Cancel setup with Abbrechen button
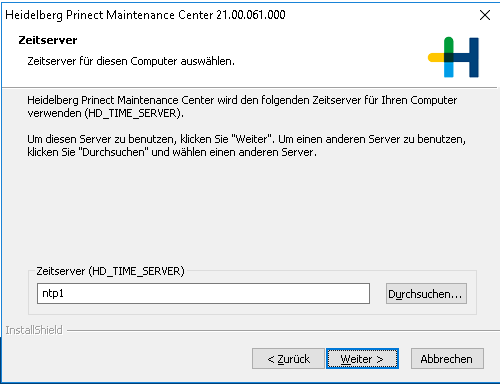This screenshot has height=384, width=500. click(447, 359)
